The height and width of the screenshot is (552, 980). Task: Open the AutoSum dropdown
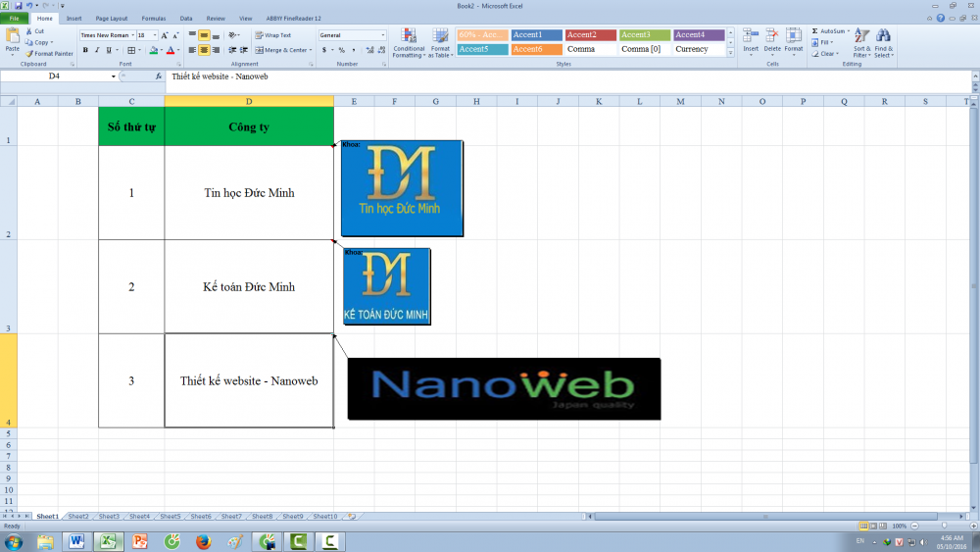[x=848, y=31]
